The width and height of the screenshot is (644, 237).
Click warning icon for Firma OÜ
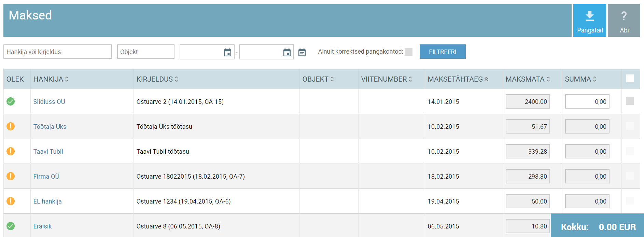pyautogui.click(x=11, y=176)
